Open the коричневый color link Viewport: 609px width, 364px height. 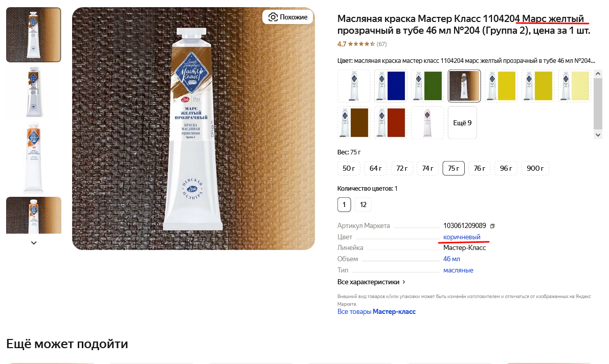(x=462, y=237)
